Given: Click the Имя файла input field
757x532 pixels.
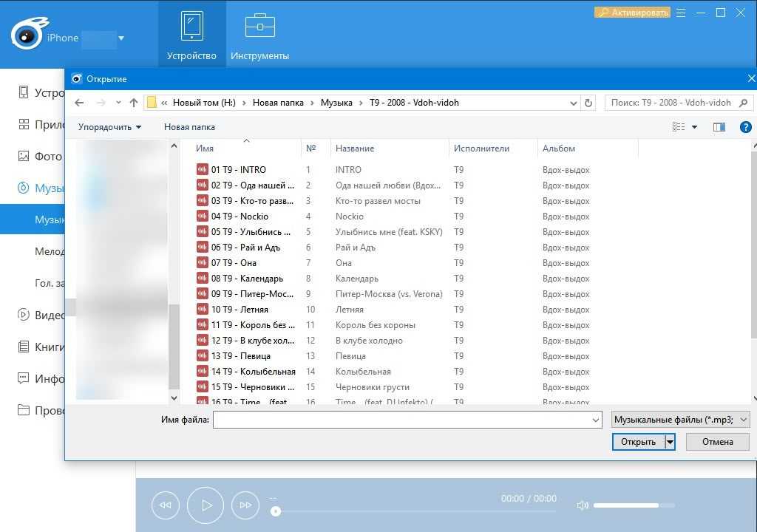Looking at the screenshot, I should pyautogui.click(x=407, y=420).
